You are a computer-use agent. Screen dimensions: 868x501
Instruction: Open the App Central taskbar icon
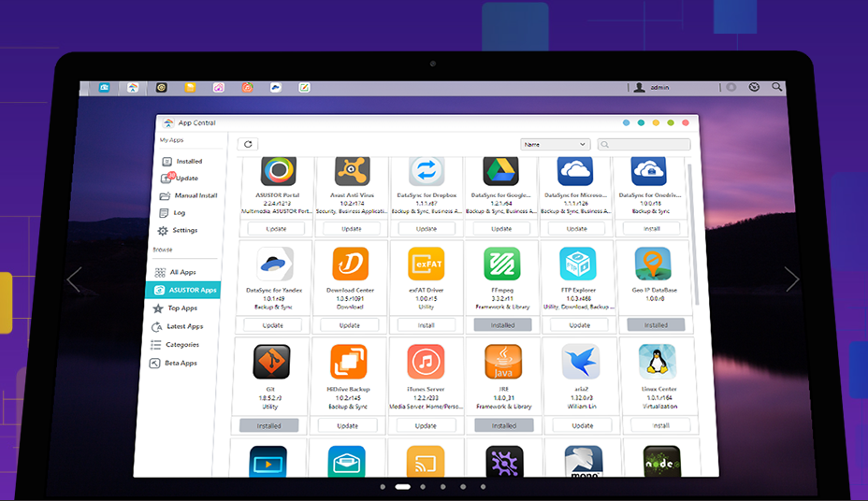(x=132, y=87)
